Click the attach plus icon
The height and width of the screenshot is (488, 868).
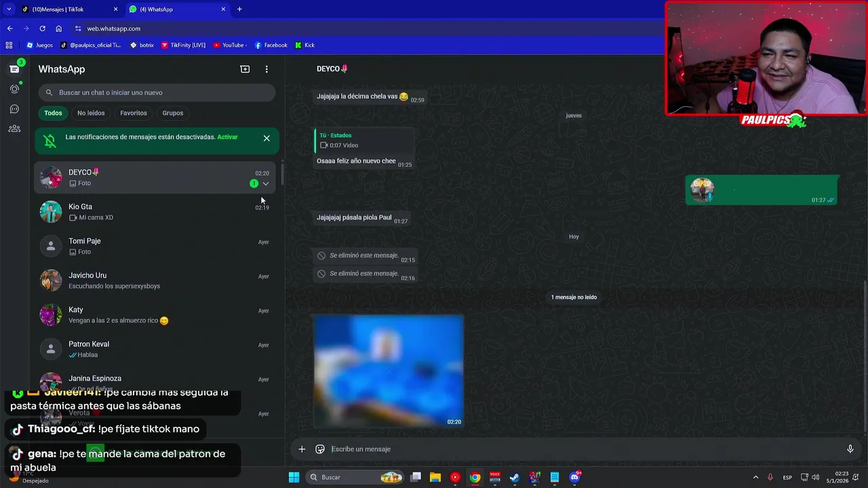tap(302, 449)
